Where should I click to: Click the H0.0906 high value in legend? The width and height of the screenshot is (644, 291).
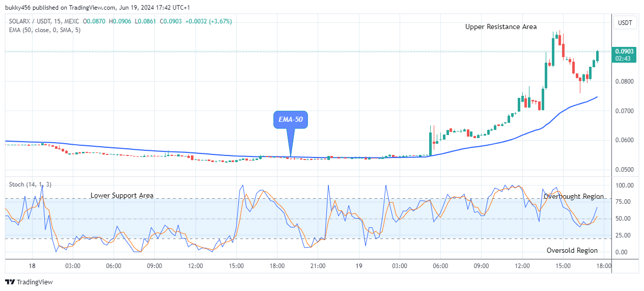[121, 21]
